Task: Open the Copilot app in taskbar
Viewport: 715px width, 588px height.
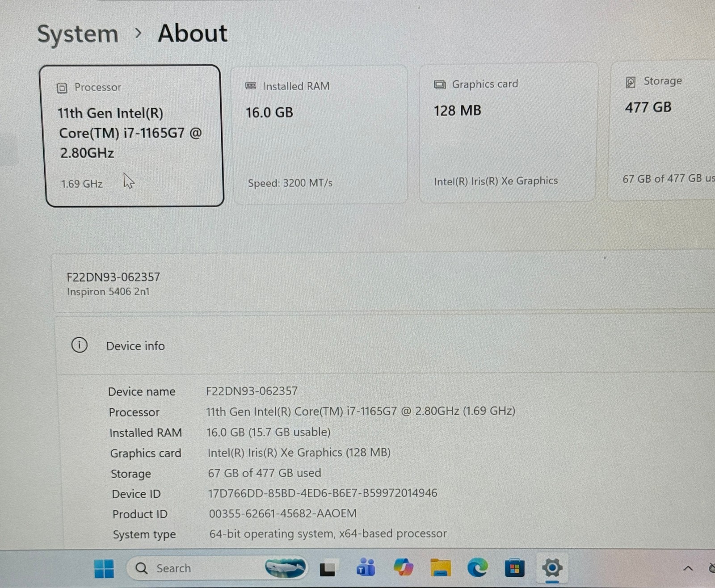Action: pyautogui.click(x=403, y=568)
